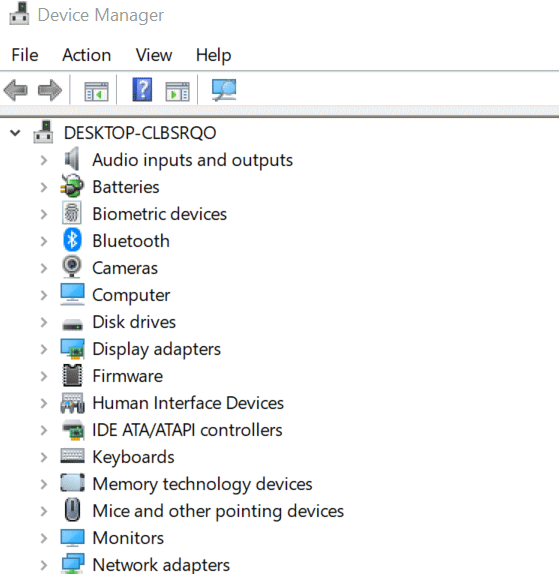Expand the Keyboards category arrow

[x=44, y=457]
